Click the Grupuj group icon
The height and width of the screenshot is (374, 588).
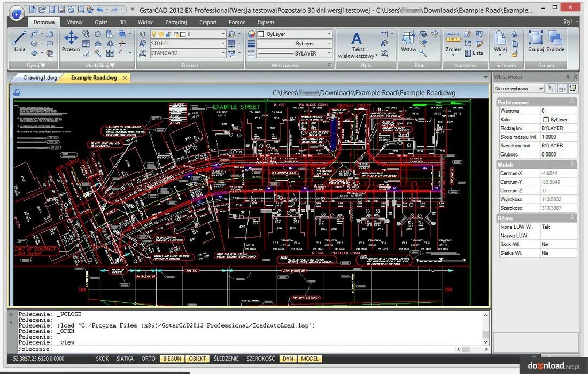(536, 42)
